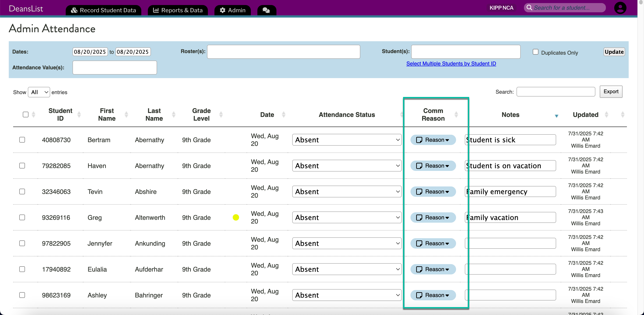
Task: Click the end date field
Action: point(133,52)
